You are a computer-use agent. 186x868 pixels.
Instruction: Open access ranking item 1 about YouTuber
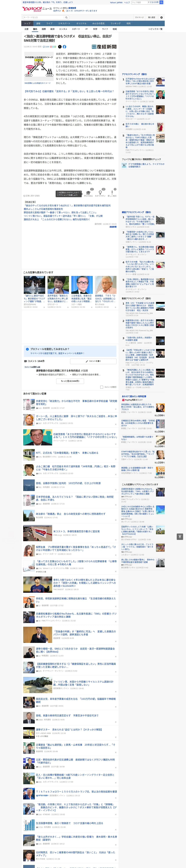[x=140, y=81]
